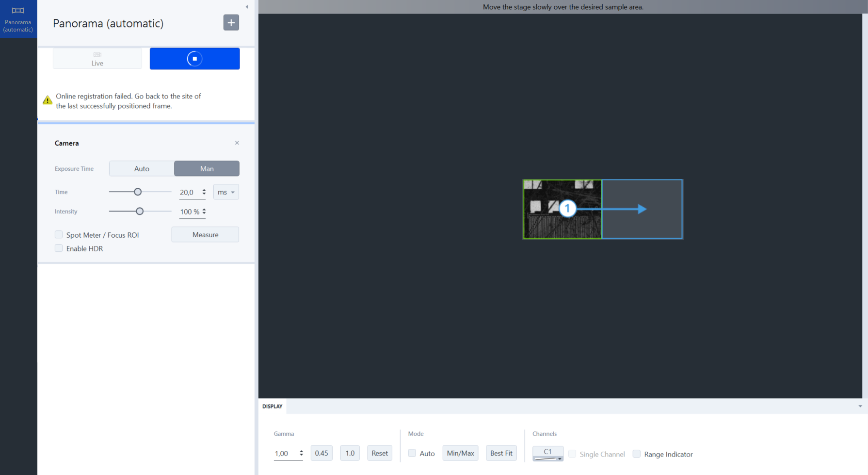Click the blue direction arrow in preview
Screen dimensions: 868x475
click(x=642, y=209)
